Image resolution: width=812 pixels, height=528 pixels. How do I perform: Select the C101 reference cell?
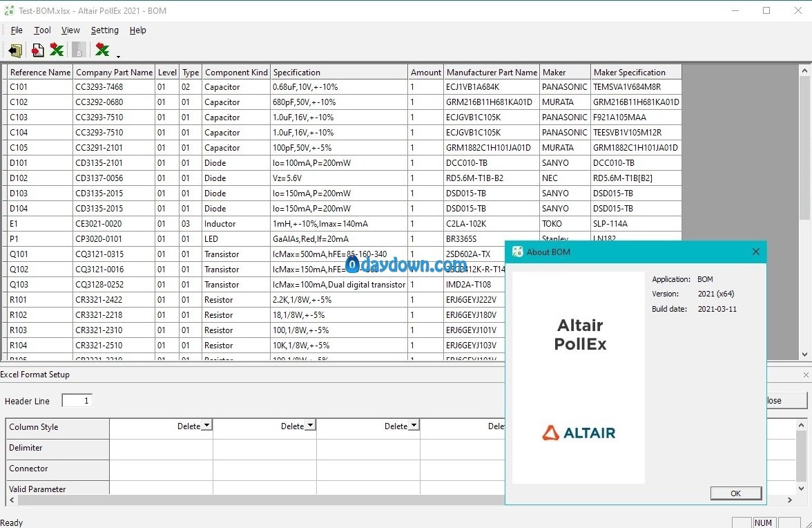click(40, 87)
